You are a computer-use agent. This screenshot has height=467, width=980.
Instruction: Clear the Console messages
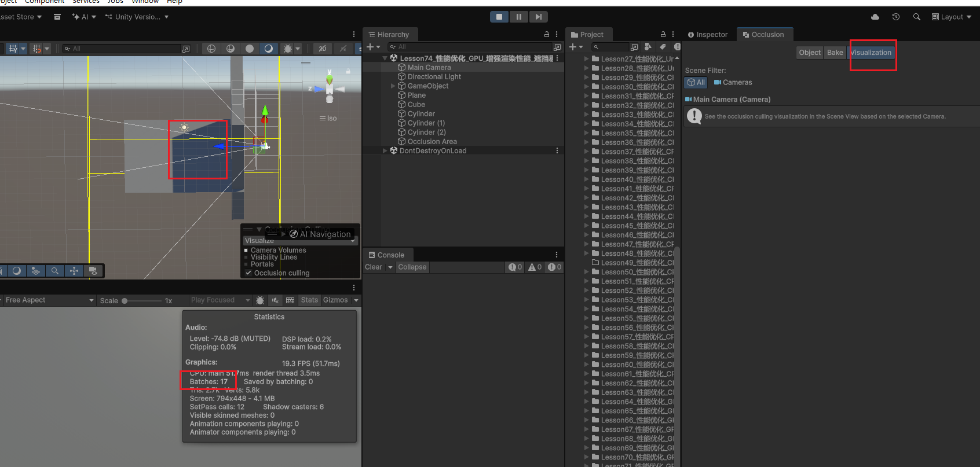374,267
